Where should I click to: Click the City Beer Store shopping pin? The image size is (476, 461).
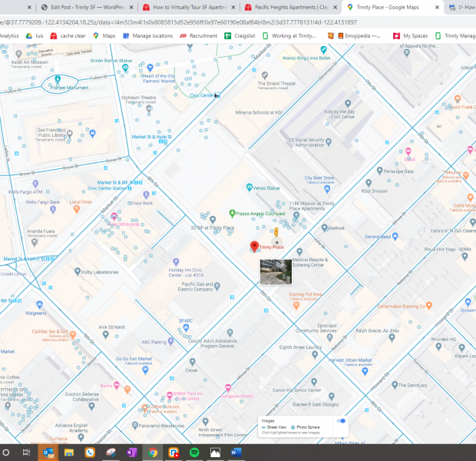pyautogui.click(x=327, y=189)
